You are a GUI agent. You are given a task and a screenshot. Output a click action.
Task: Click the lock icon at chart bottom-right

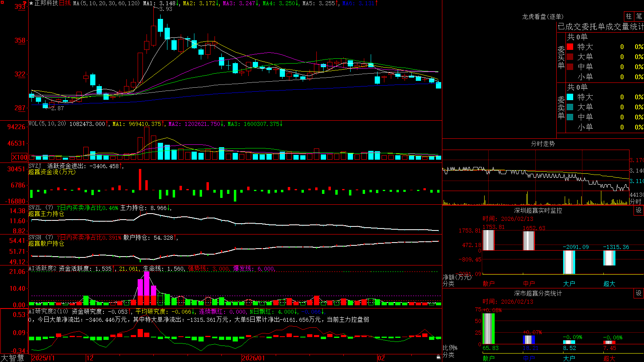[x=439, y=357]
